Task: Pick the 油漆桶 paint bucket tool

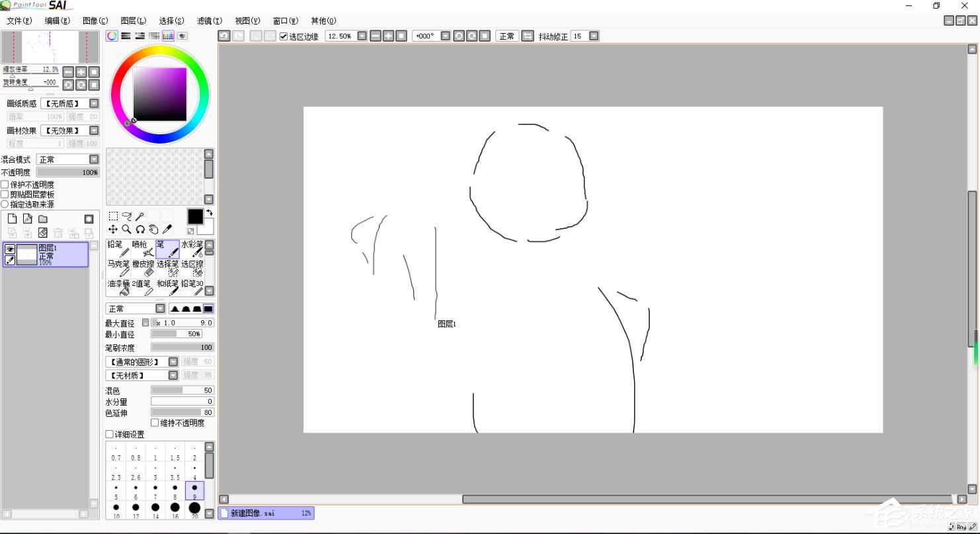Action: [118, 288]
